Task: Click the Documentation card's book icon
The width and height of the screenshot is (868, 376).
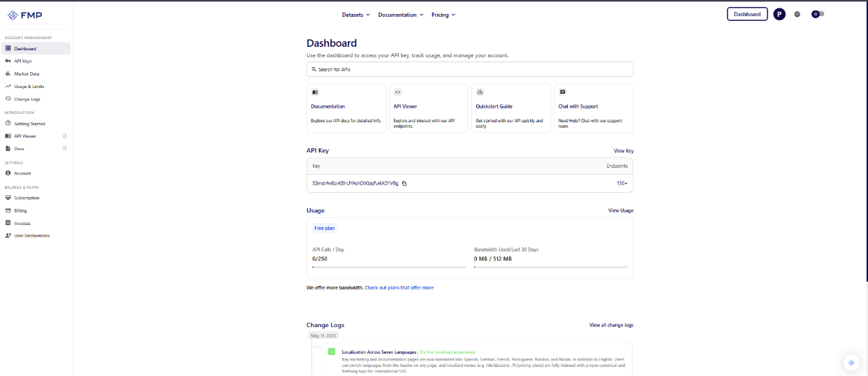Action: (315, 92)
